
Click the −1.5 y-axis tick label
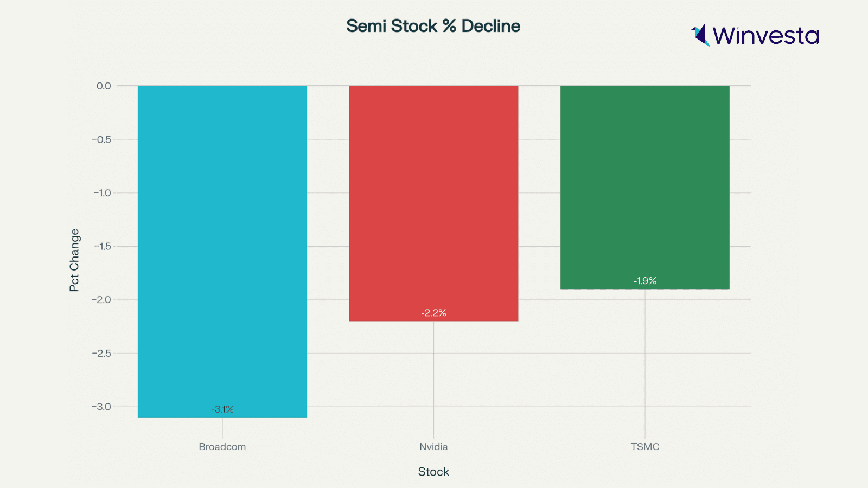pos(101,246)
